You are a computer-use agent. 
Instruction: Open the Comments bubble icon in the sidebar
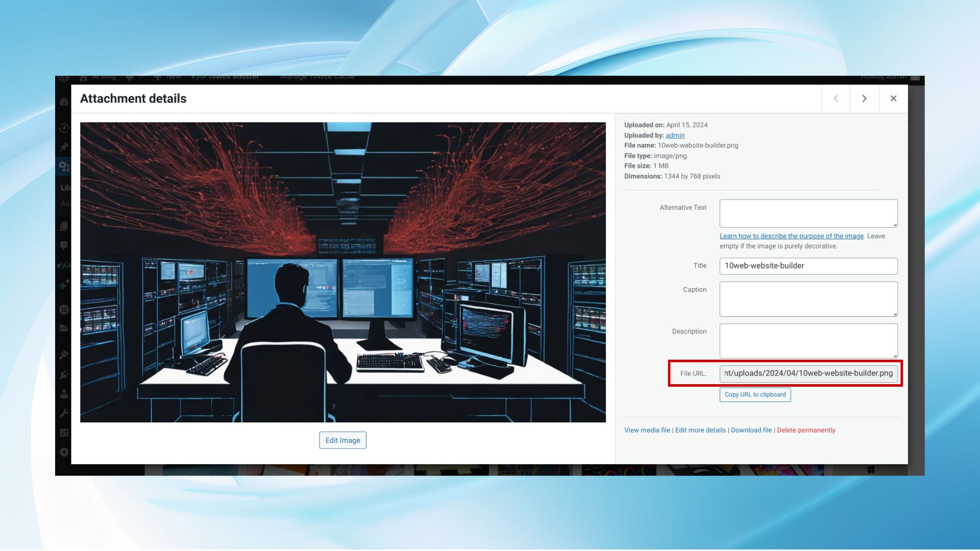point(64,245)
